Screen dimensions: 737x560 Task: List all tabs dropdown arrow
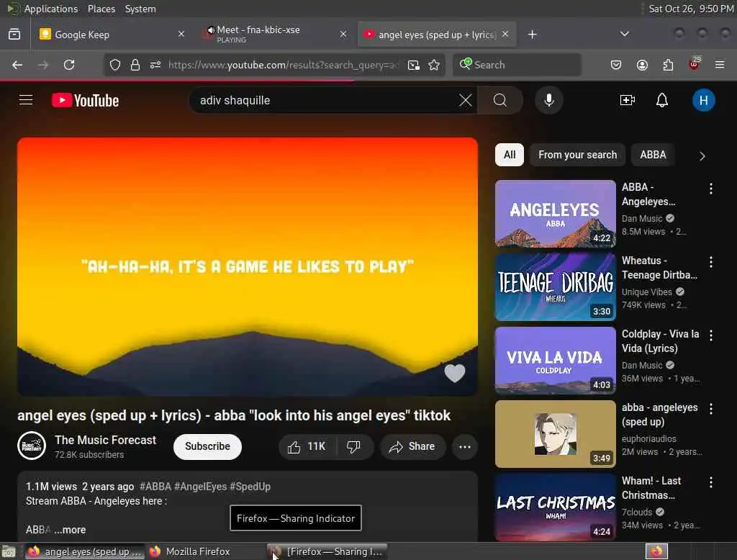coord(624,34)
